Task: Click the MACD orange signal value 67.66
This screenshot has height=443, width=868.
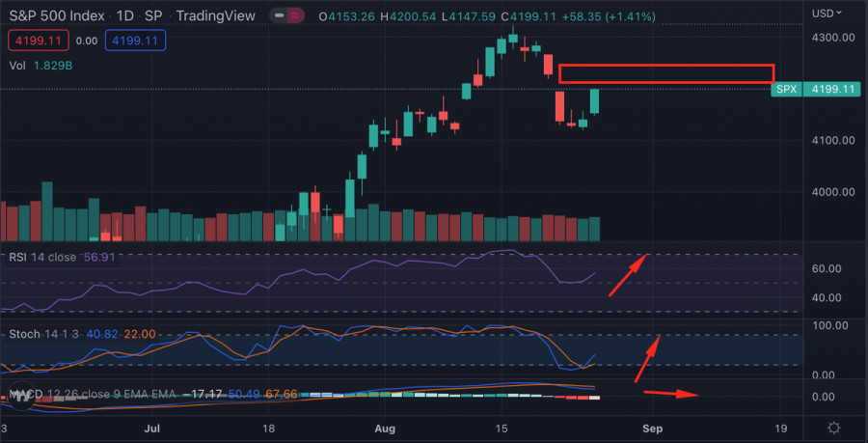Action: (282, 395)
